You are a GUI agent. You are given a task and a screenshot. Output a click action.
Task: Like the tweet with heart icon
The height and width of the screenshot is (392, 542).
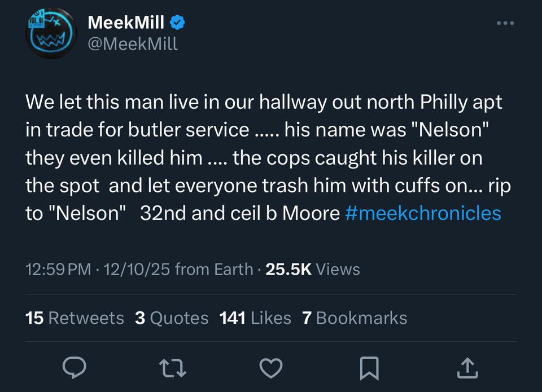pos(271,368)
